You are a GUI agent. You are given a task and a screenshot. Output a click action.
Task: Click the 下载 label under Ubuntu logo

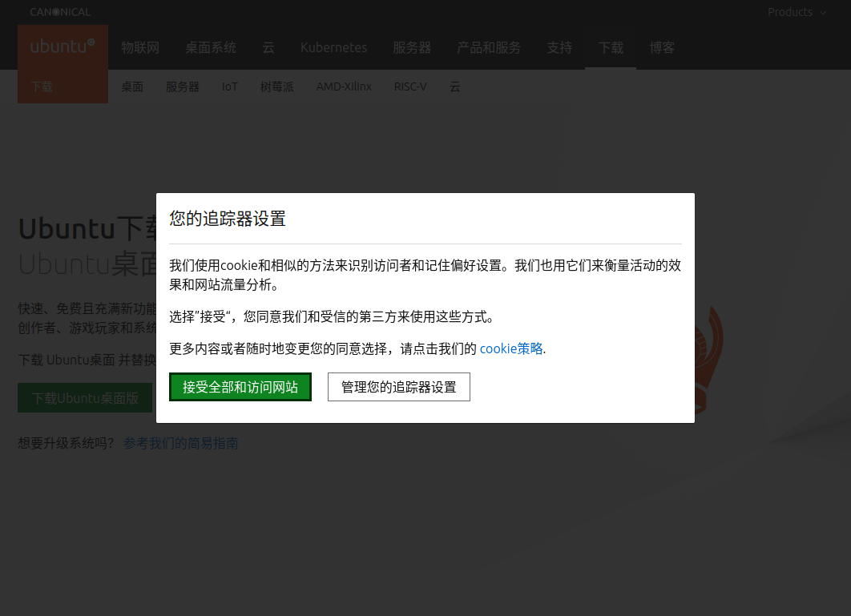tap(42, 87)
